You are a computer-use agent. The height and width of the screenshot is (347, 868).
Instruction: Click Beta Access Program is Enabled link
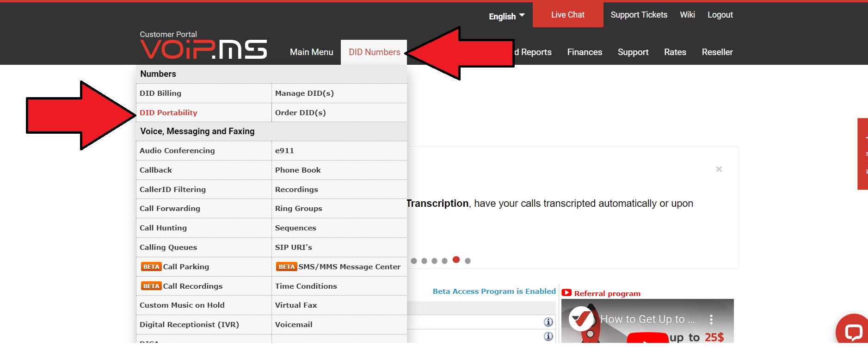coord(494,291)
